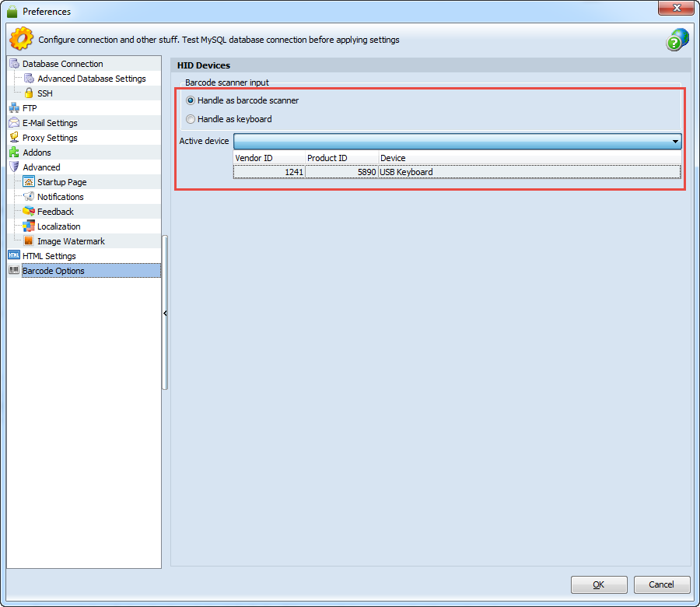The height and width of the screenshot is (607, 700).
Task: Open Advanced Database Settings page
Action: point(92,79)
